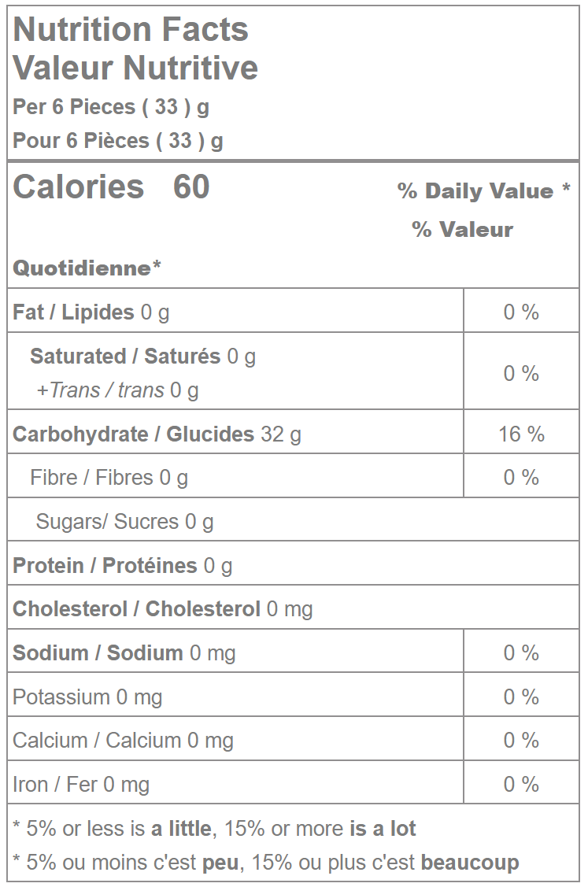Viewport: 588px width, 887px height.
Task: Select the Pour 6 Pièces serving text
Action: click(118, 141)
